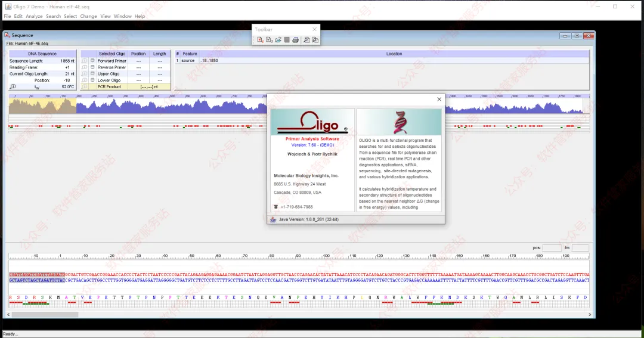644x338 pixels.
Task: Click the highlighted red oligo in upper strand
Action: tap(37, 274)
